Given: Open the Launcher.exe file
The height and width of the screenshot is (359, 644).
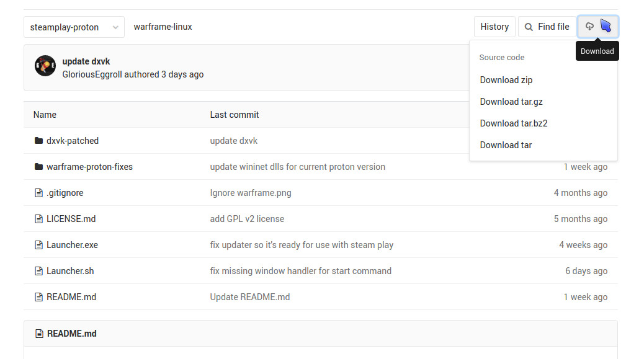Looking at the screenshot, I should [73, 245].
